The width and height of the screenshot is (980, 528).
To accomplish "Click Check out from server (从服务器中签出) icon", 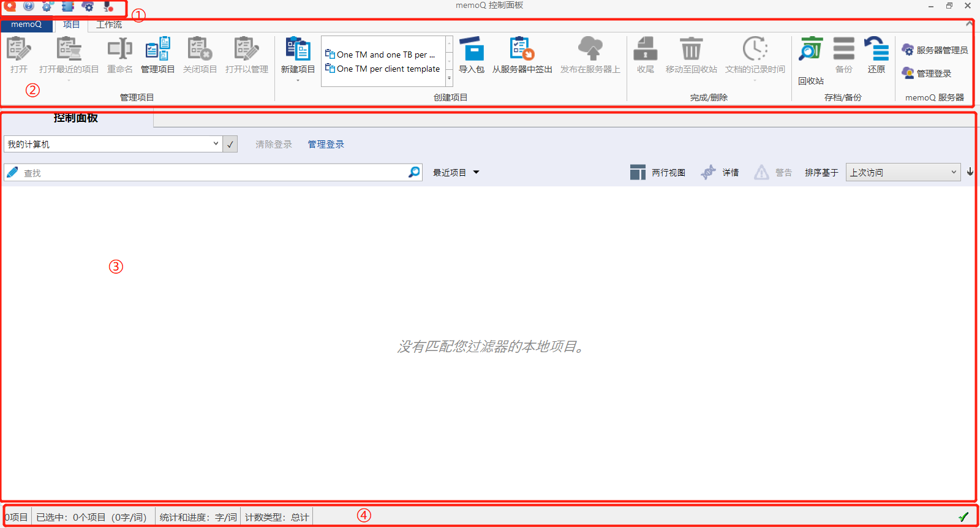I will (x=522, y=50).
